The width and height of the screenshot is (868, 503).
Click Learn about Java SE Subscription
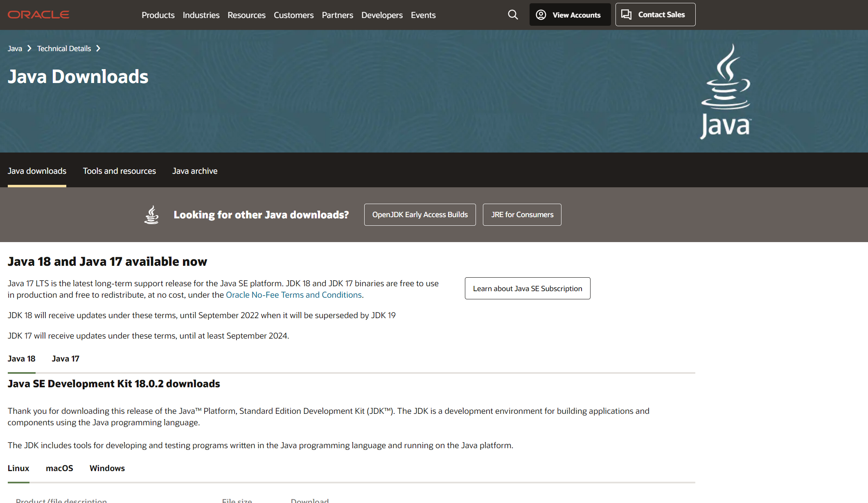pyautogui.click(x=528, y=288)
